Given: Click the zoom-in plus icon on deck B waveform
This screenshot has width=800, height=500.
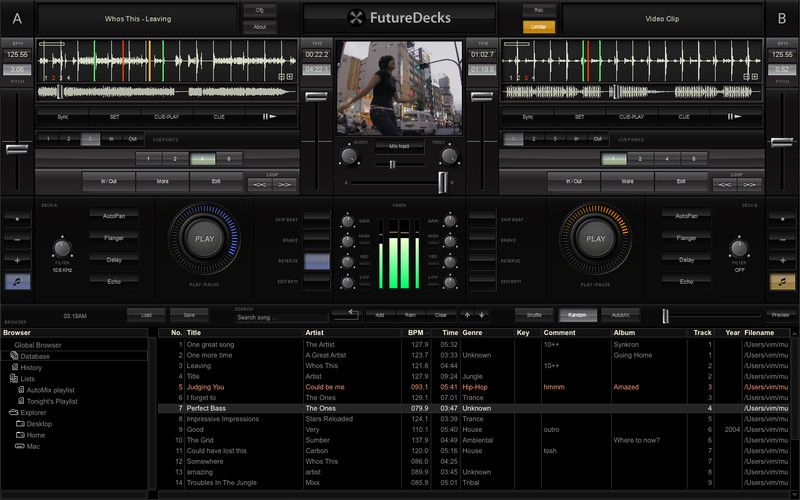Looking at the screenshot, I should 755,77.
